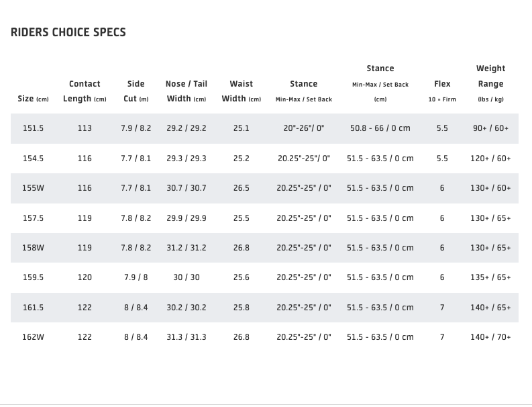Click the 20"-26"/ 0" stance value
Image resolution: width=532 pixels, height=407 pixels.
(x=303, y=128)
